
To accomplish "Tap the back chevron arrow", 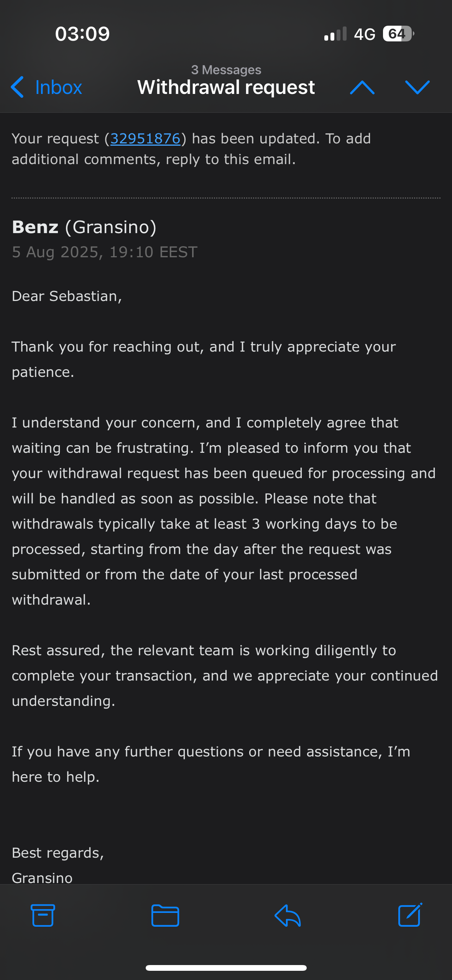I will pyautogui.click(x=17, y=87).
